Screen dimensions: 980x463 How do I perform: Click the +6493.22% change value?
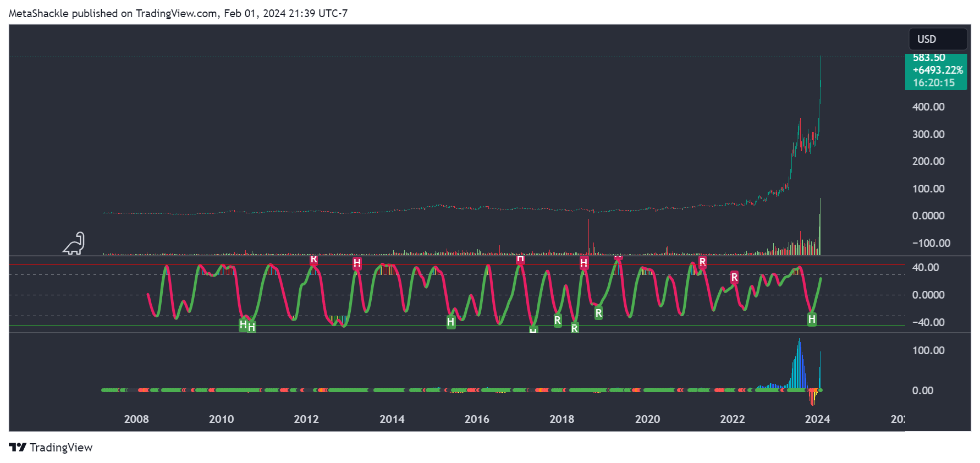click(x=938, y=70)
